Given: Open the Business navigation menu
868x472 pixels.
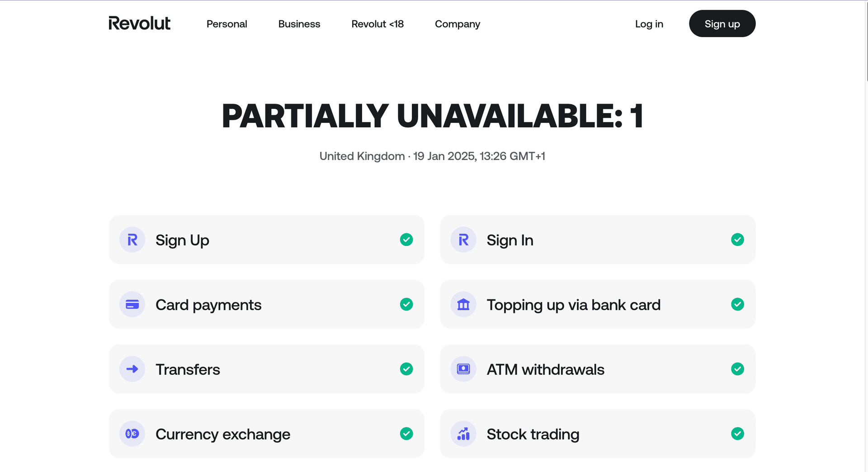Looking at the screenshot, I should pyautogui.click(x=299, y=24).
